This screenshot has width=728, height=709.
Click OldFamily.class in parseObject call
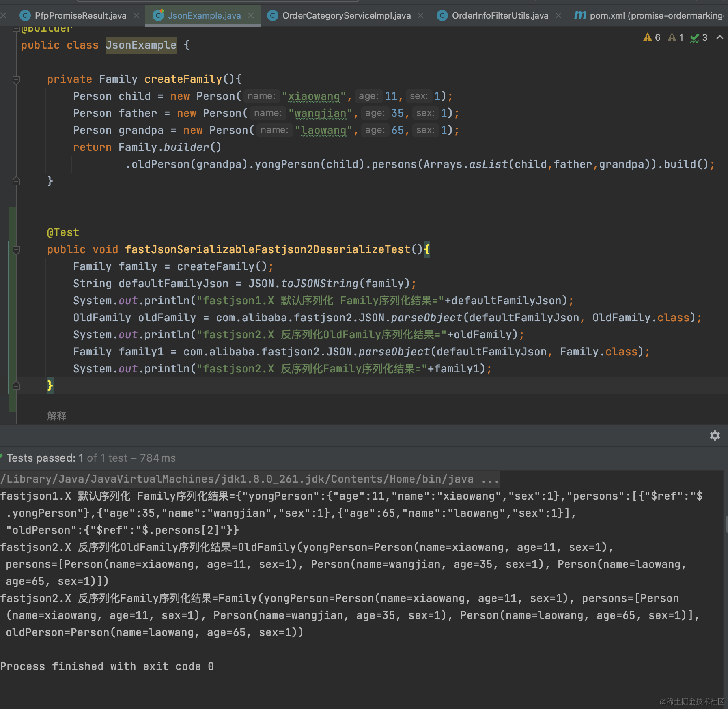tap(641, 318)
